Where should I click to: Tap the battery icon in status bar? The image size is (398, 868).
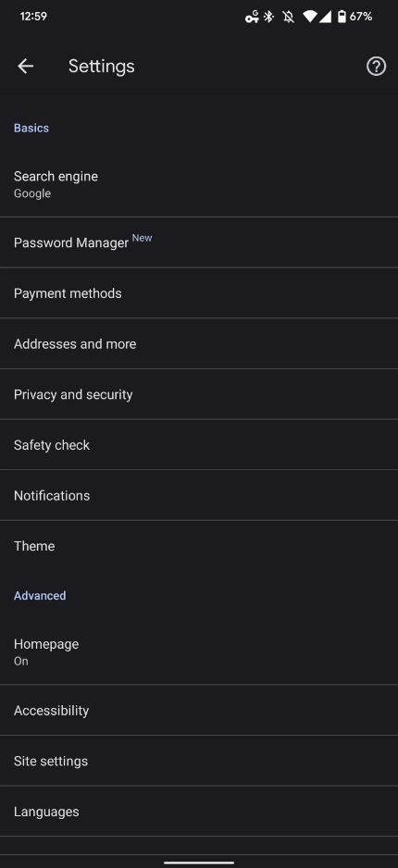[342, 17]
